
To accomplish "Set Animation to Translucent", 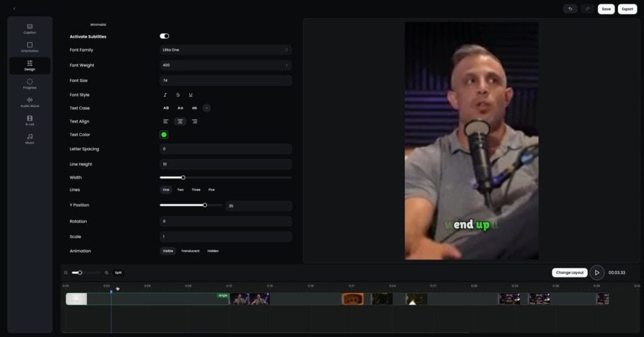I will tap(190, 251).
